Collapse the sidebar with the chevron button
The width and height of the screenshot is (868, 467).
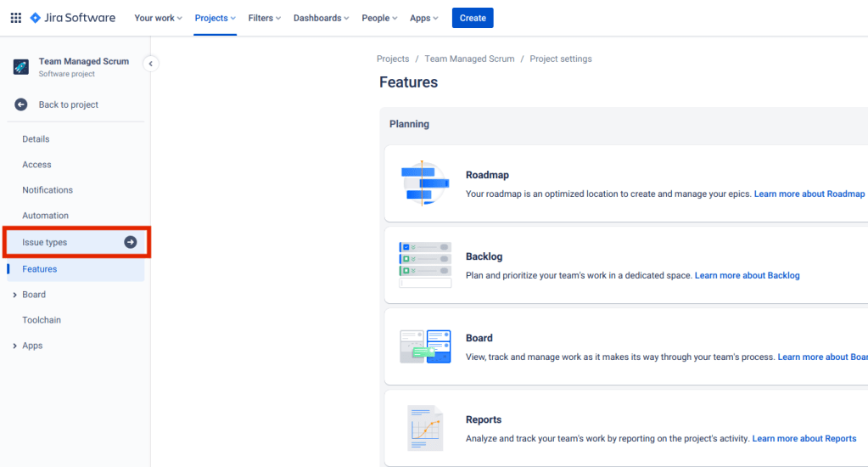(150, 64)
